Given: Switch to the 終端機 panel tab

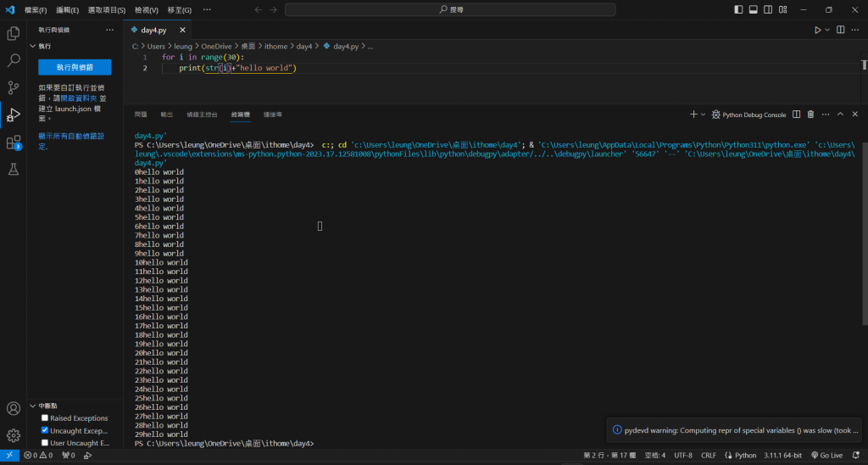Looking at the screenshot, I should 240,115.
